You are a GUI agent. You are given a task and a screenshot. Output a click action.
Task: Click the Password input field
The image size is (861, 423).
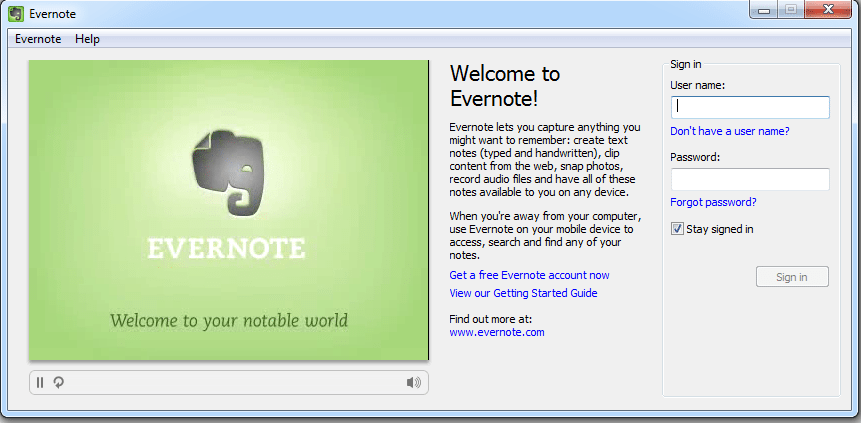(750, 180)
